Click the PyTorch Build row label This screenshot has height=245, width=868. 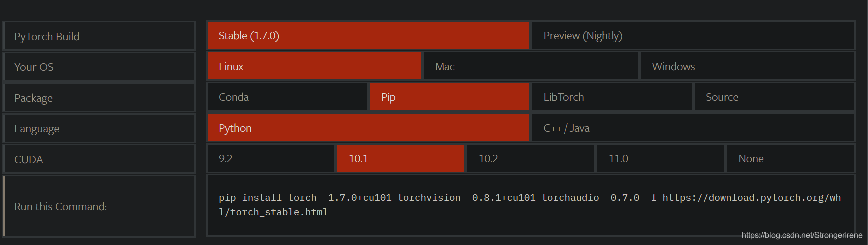(99, 36)
